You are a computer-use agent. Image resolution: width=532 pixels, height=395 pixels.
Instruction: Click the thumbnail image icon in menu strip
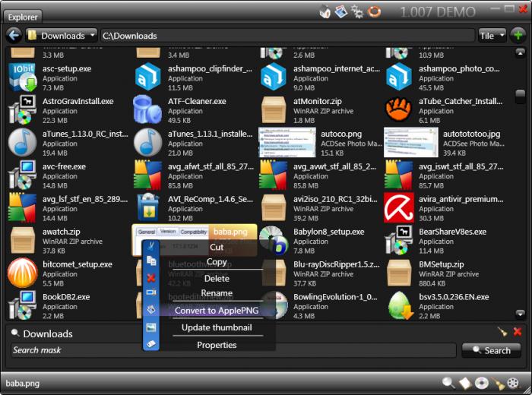tap(151, 327)
